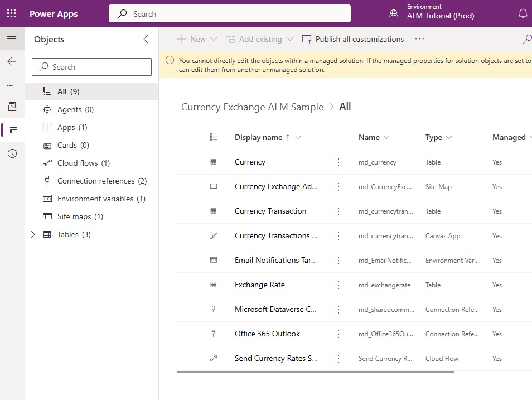Click the horizontal scrollbar under table

pyautogui.click(x=316, y=372)
